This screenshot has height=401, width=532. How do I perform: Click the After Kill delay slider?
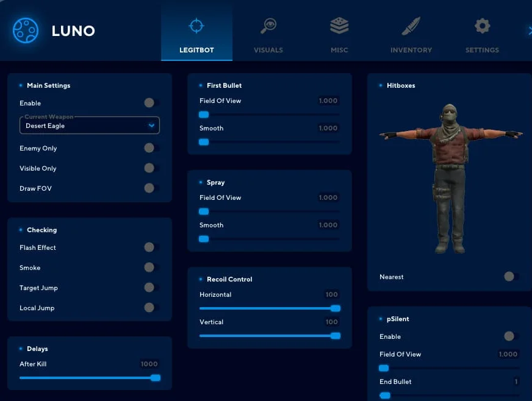tap(89, 378)
